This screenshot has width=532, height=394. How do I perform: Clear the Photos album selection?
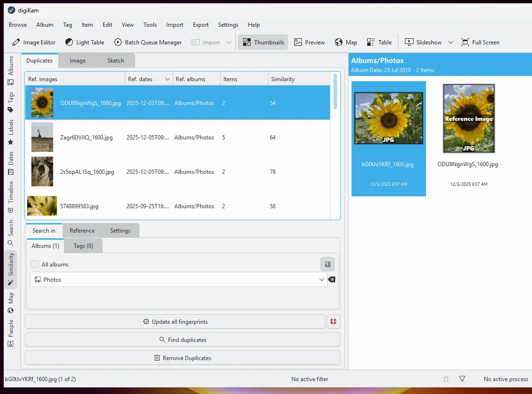tap(332, 279)
